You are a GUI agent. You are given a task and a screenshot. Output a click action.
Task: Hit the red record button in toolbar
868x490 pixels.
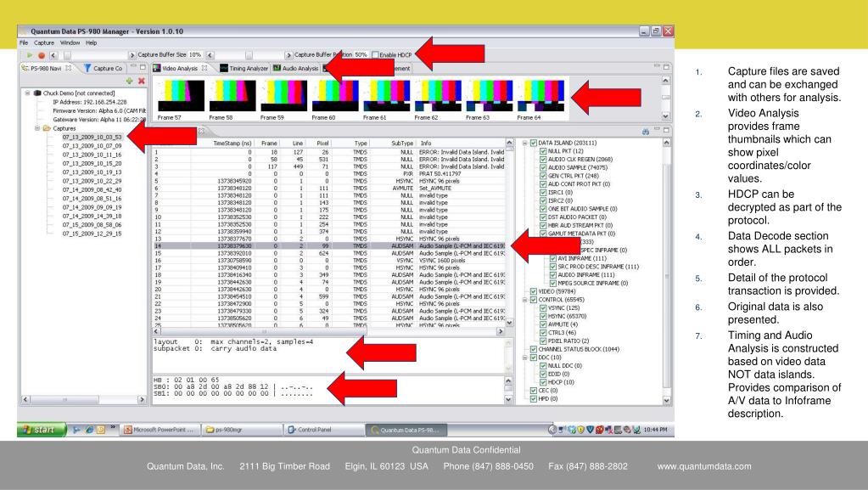click(x=41, y=55)
